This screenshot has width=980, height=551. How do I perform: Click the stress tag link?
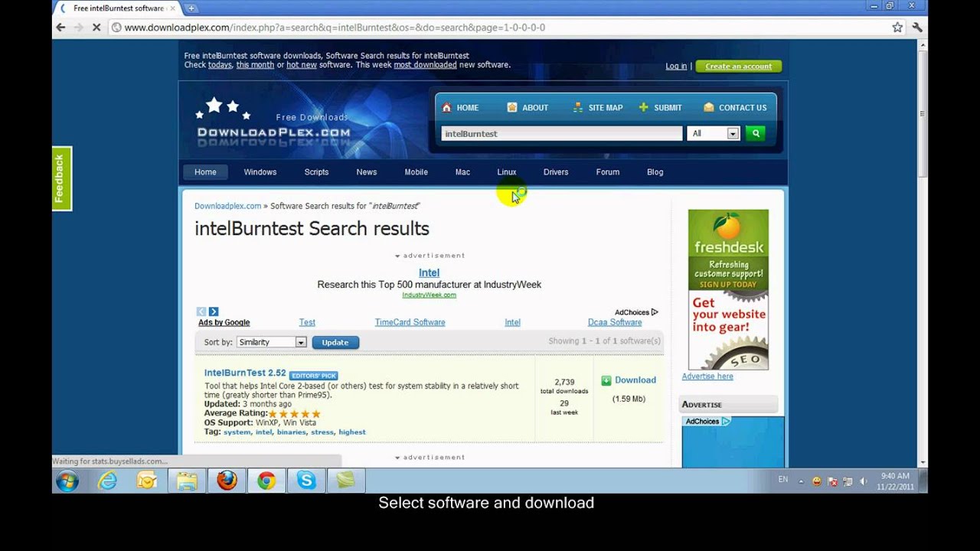click(x=322, y=432)
